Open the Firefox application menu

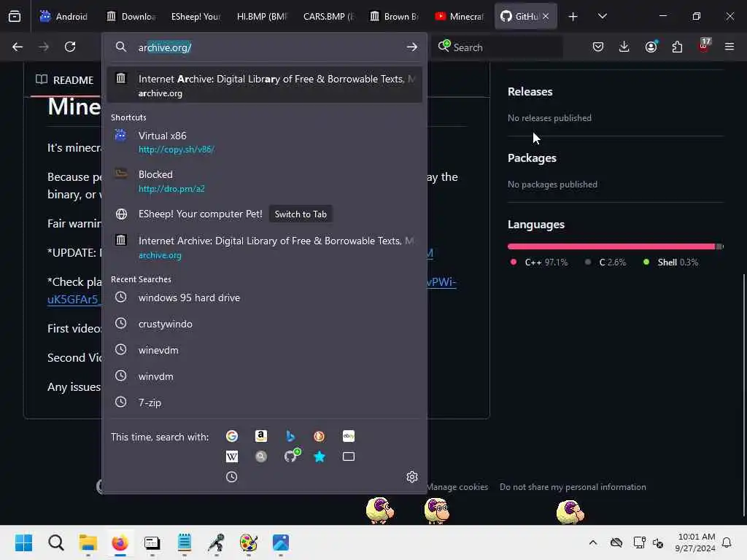pos(729,47)
